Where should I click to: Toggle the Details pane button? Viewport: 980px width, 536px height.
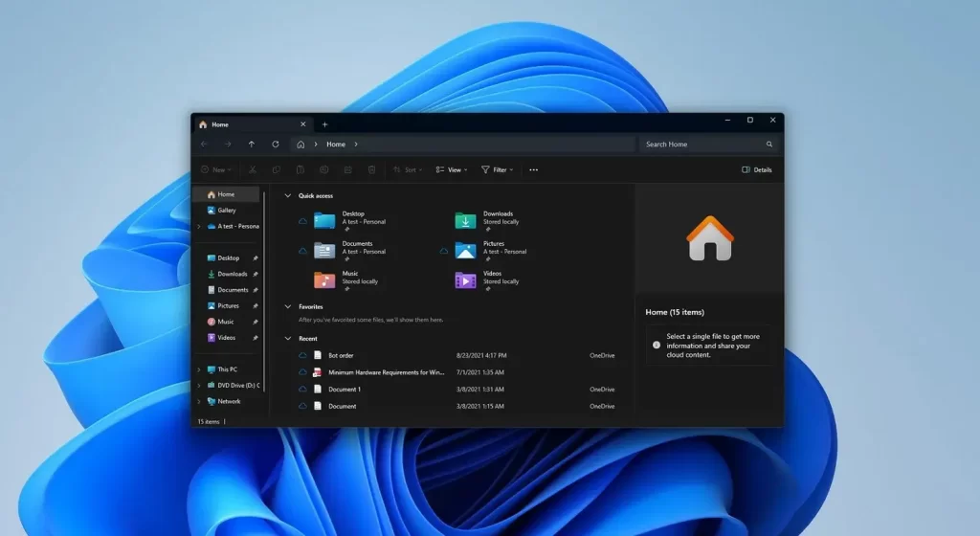tap(756, 169)
